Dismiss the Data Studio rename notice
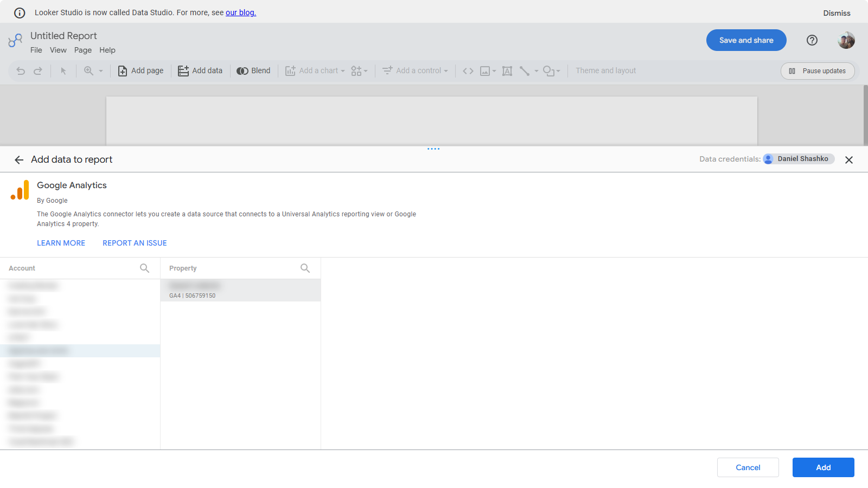 (x=837, y=13)
